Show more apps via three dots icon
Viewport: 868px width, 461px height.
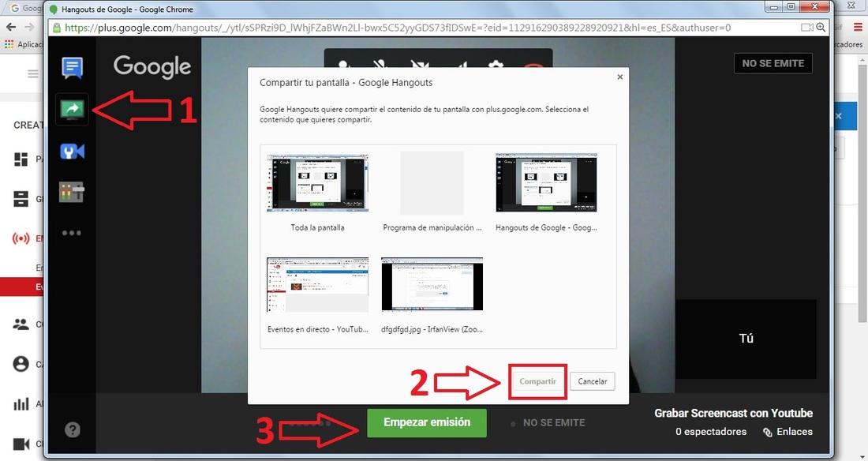(x=71, y=233)
